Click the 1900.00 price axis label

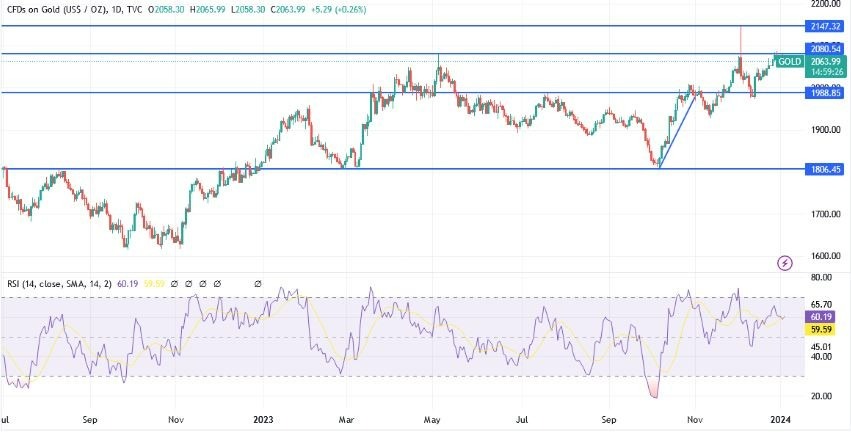pos(825,130)
